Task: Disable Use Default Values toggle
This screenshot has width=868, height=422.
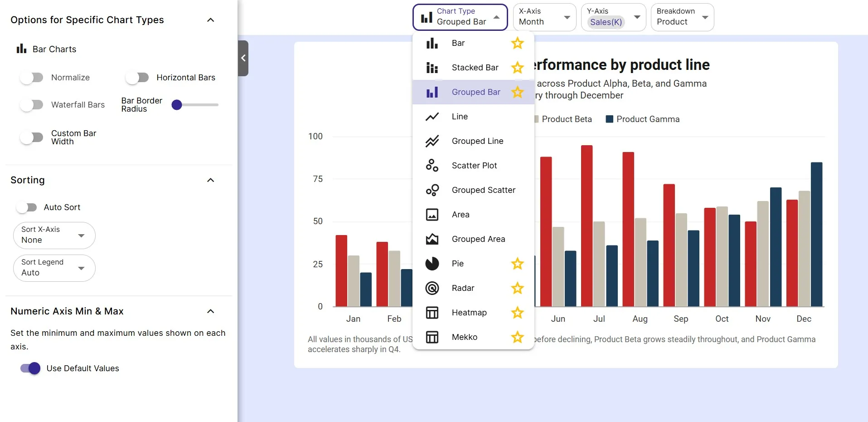Action: (x=30, y=368)
